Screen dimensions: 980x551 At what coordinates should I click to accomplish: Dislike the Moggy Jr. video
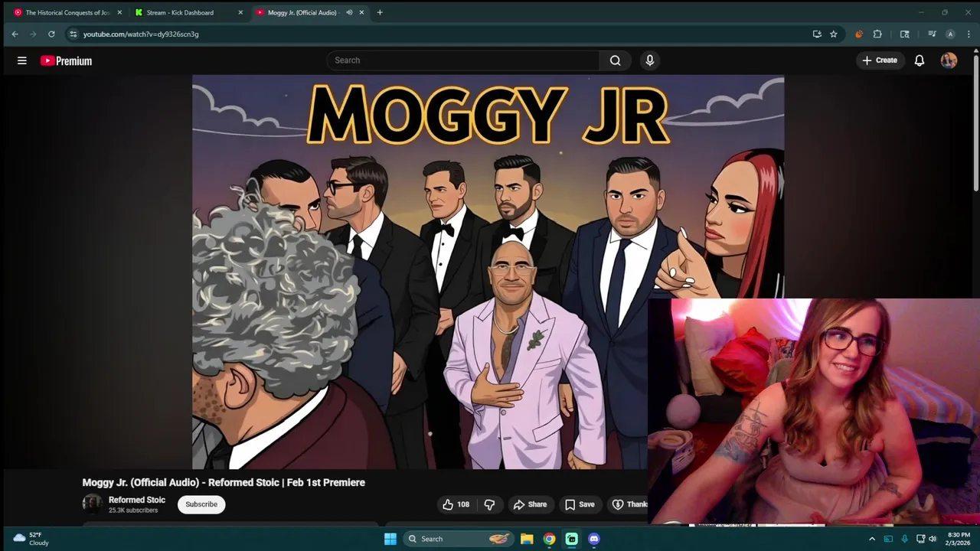click(489, 504)
